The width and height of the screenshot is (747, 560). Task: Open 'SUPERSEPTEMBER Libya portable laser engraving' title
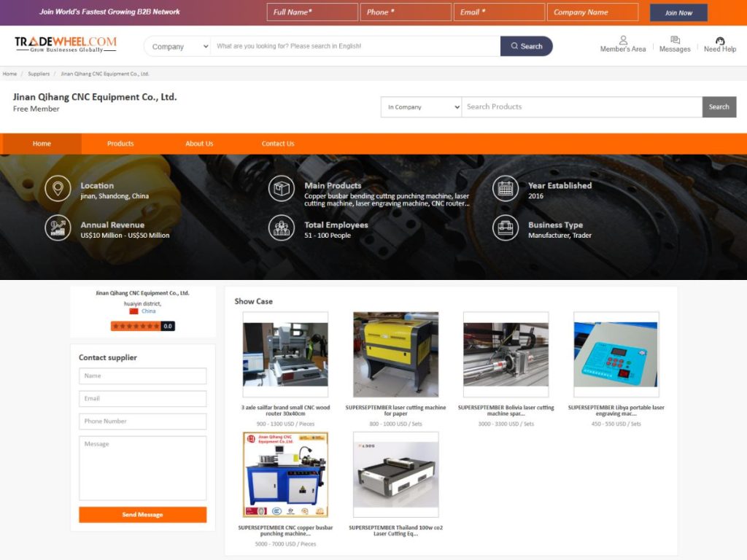click(x=616, y=411)
